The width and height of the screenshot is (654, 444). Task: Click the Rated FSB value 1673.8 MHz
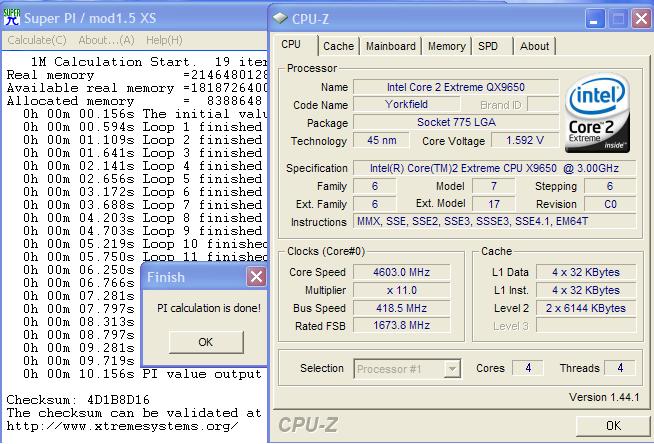pyautogui.click(x=402, y=325)
